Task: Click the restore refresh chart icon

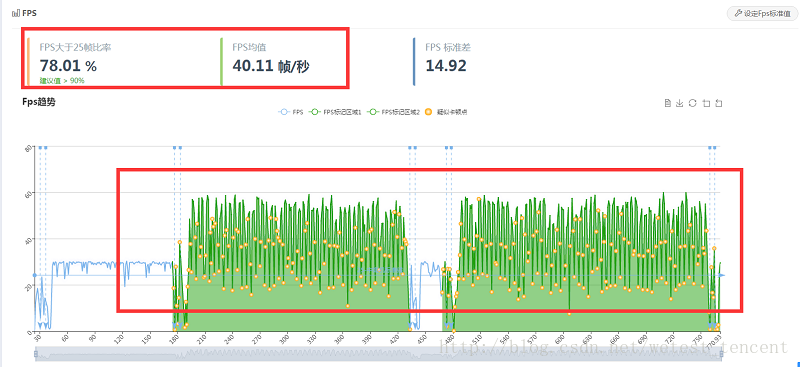Action: [692, 103]
